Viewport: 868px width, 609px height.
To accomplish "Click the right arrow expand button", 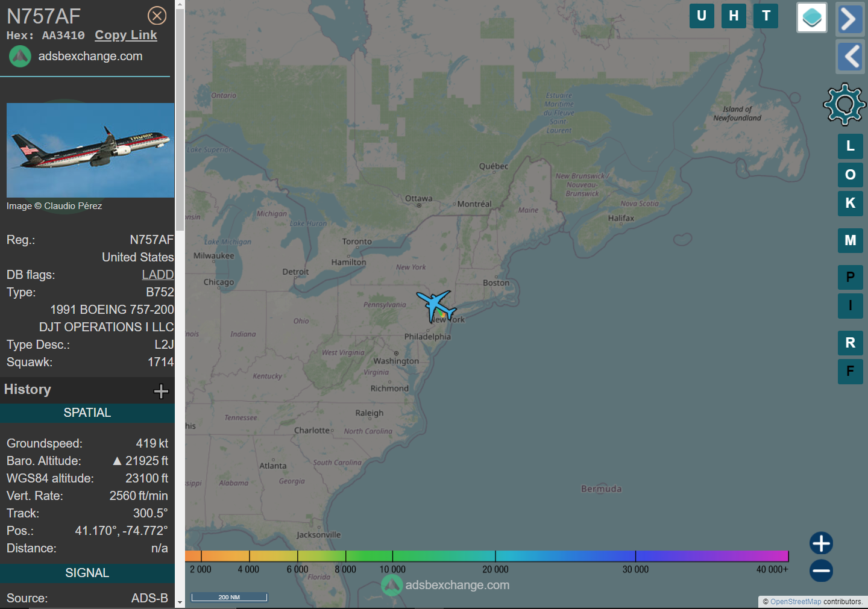I will point(850,19).
